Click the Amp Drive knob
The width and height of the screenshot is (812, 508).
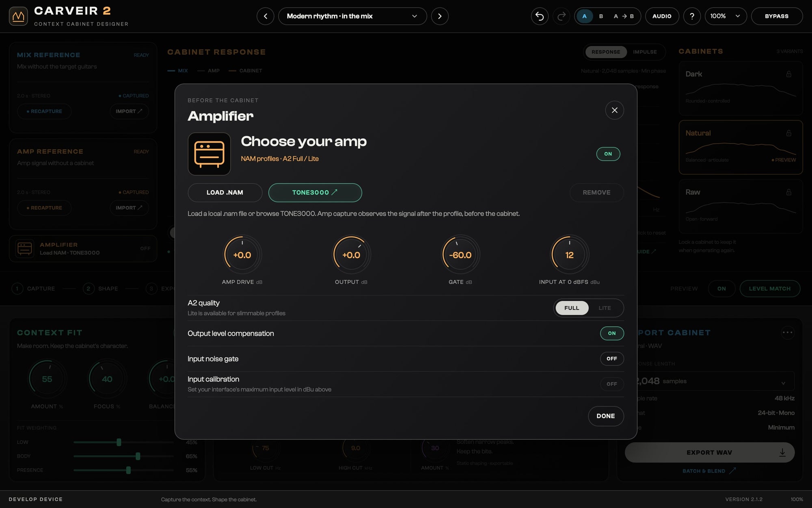coord(242,255)
